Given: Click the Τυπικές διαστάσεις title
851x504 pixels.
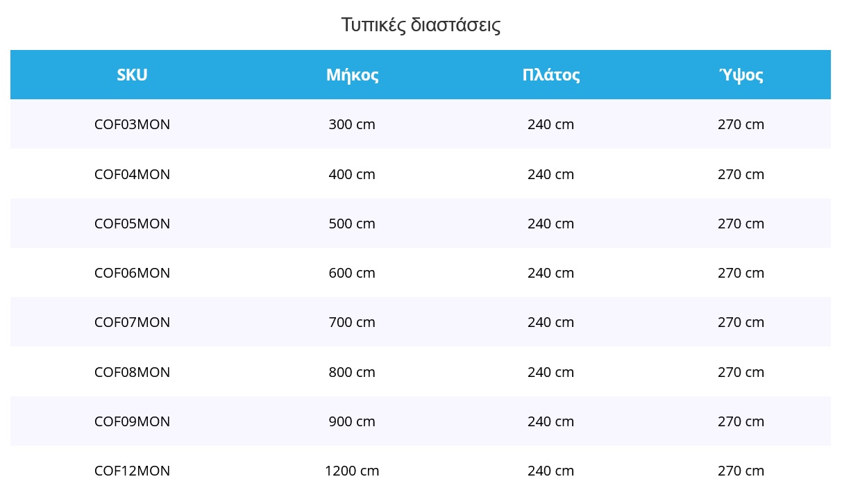Looking at the screenshot, I should [x=421, y=26].
